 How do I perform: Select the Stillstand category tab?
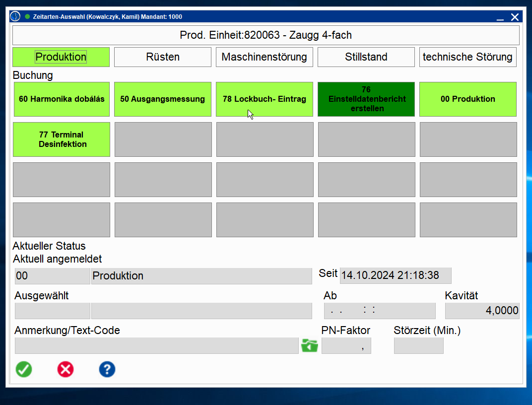pos(366,57)
